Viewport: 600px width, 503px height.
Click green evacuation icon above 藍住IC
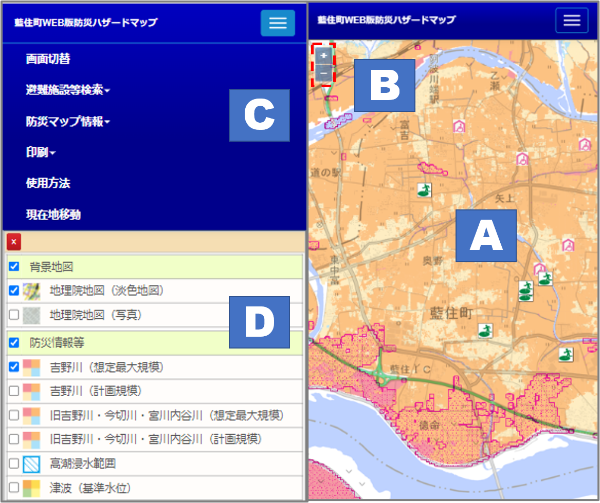(486, 330)
